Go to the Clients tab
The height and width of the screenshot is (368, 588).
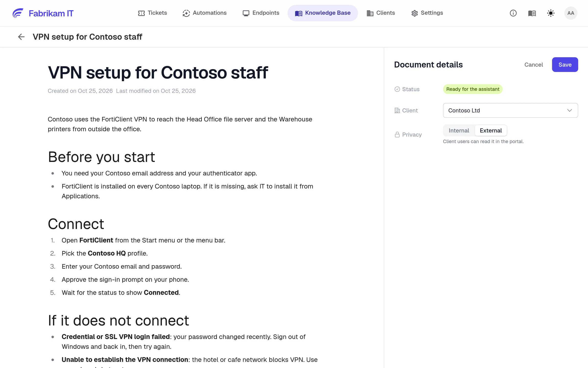381,13
